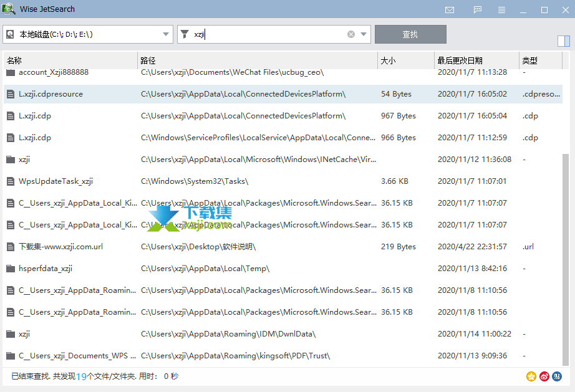The image size is (575, 392).
Task: Click the path C:\Users\xzji\Desktop\软件说明\
Action: [198, 247]
